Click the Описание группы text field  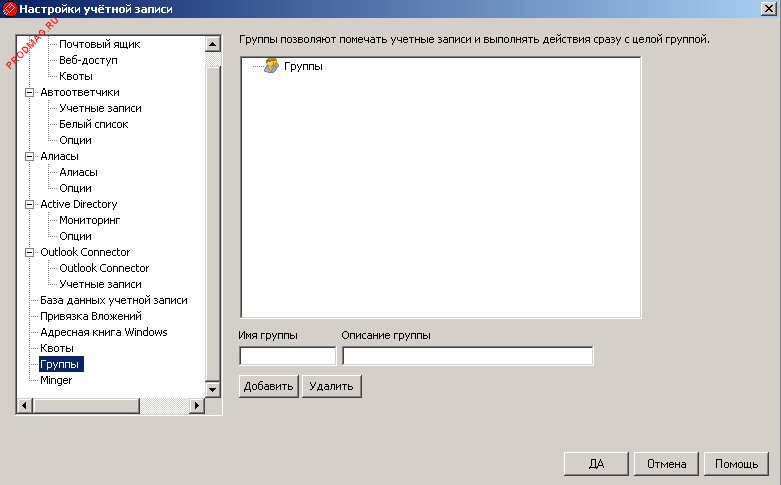[467, 356]
